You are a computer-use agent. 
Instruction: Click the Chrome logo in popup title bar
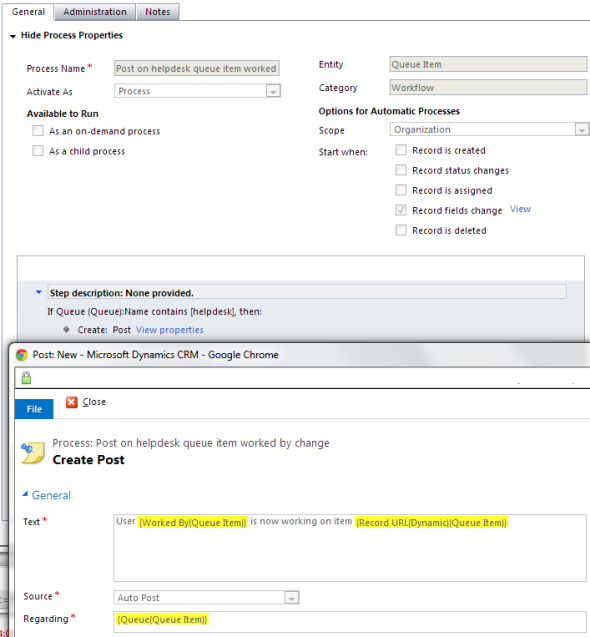point(22,355)
